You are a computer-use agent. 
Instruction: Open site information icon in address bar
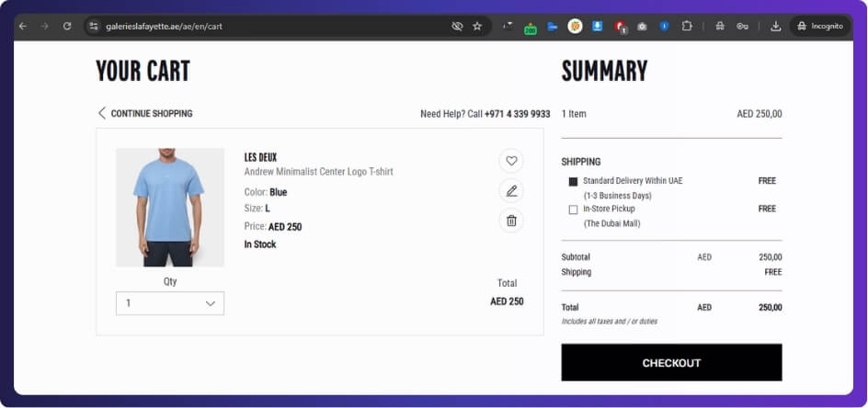94,26
